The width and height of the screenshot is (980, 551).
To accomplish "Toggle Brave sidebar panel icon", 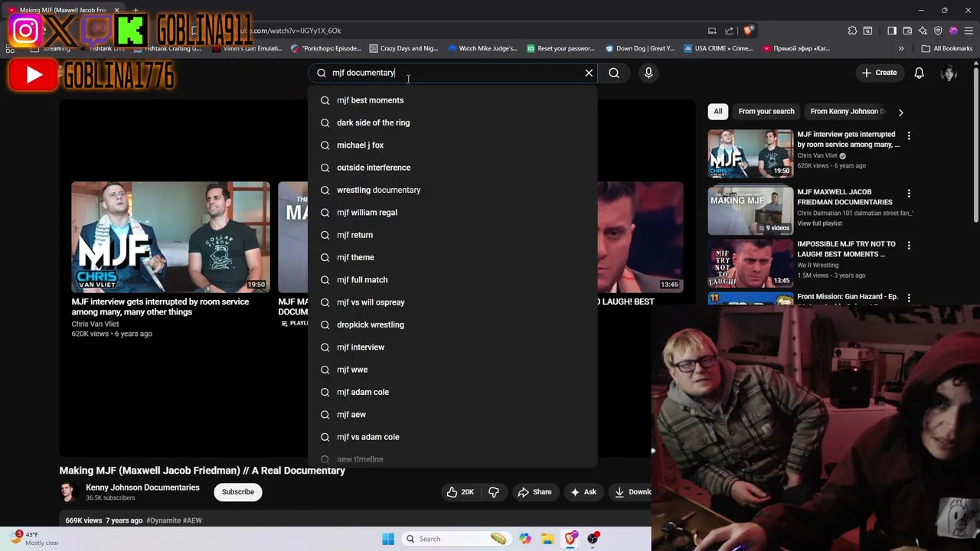I will pos(892,31).
